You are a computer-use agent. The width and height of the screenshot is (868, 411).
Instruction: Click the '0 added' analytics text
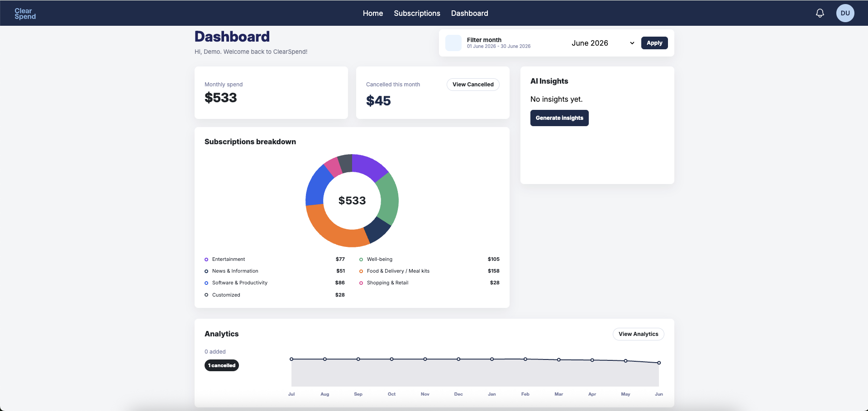click(215, 352)
